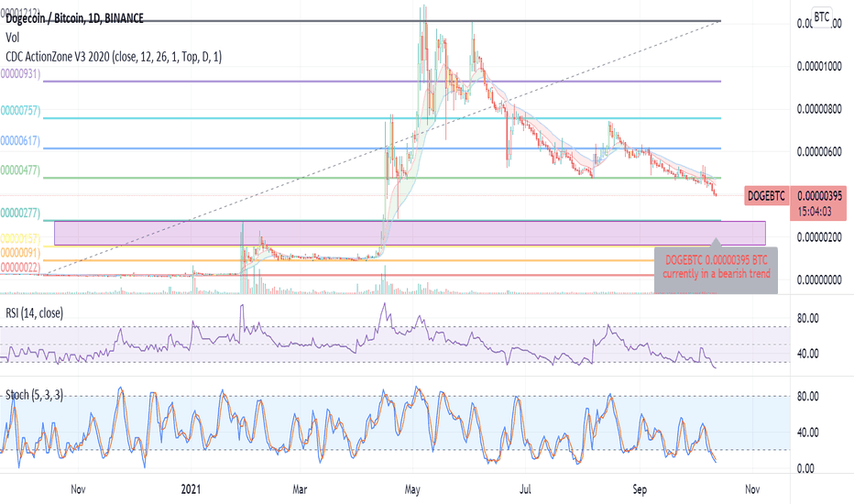This screenshot has width=854, height=504.
Task: Click the RSI 40.00 axis value
Action: coord(807,354)
